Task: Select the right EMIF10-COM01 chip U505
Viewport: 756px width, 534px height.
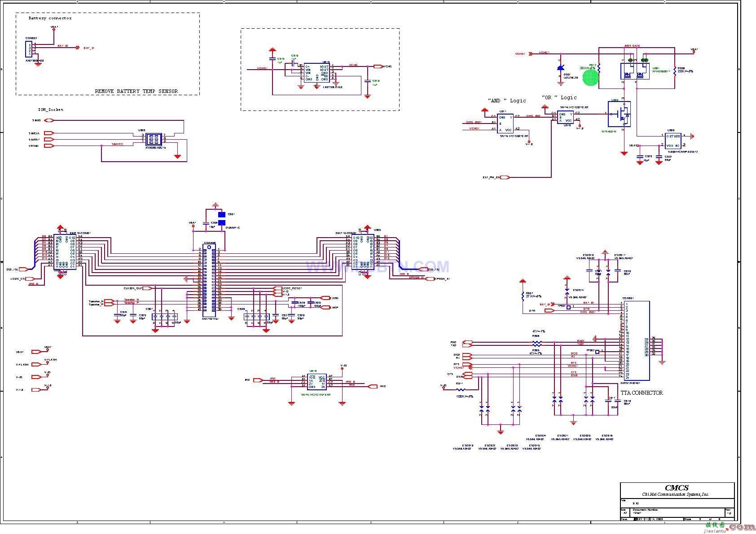Action: 363,252
